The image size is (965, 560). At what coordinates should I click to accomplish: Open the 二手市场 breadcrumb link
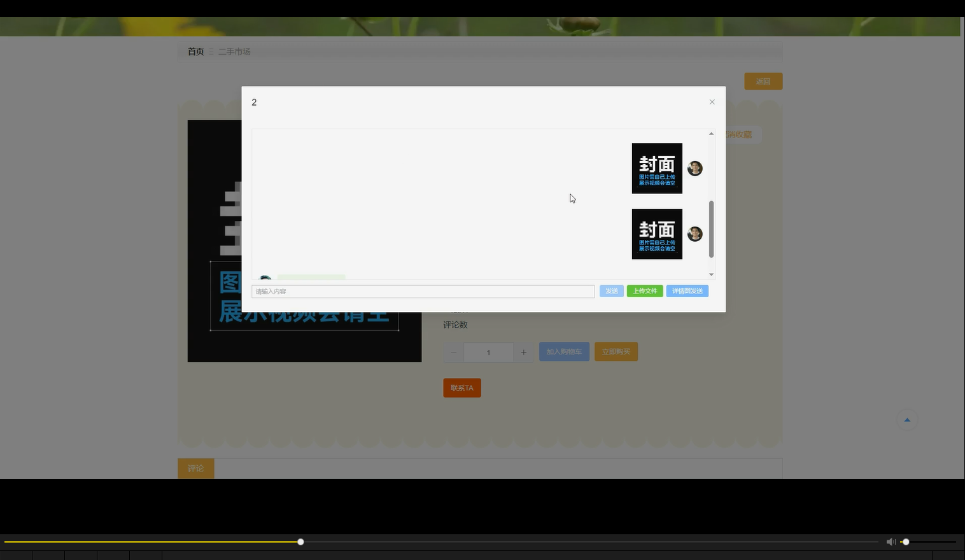pos(234,52)
